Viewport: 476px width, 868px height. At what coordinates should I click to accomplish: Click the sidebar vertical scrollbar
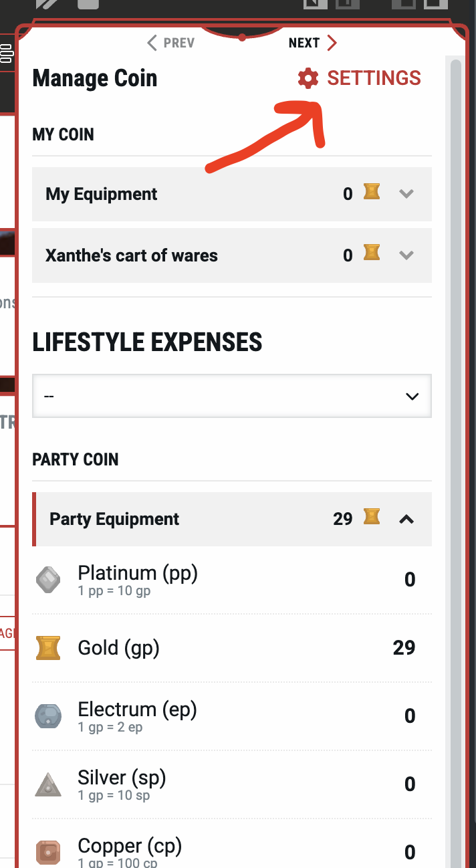click(456, 401)
